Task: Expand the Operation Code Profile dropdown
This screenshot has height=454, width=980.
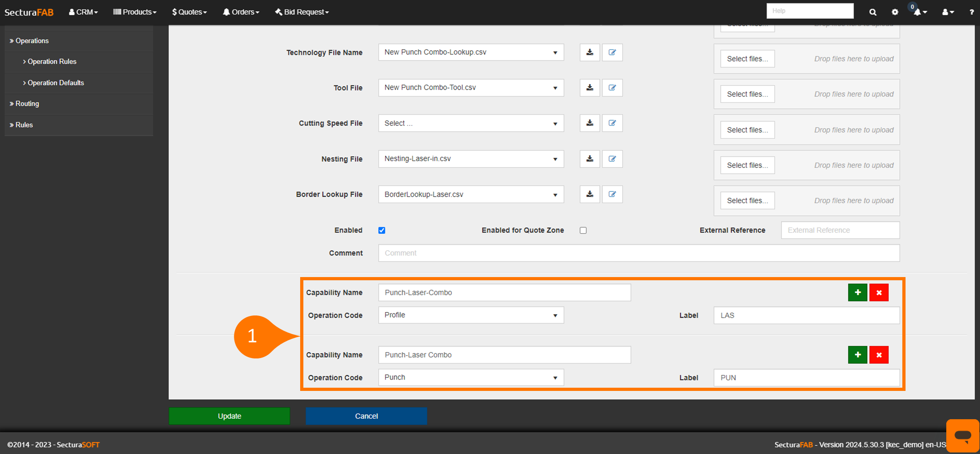Action: (471, 315)
